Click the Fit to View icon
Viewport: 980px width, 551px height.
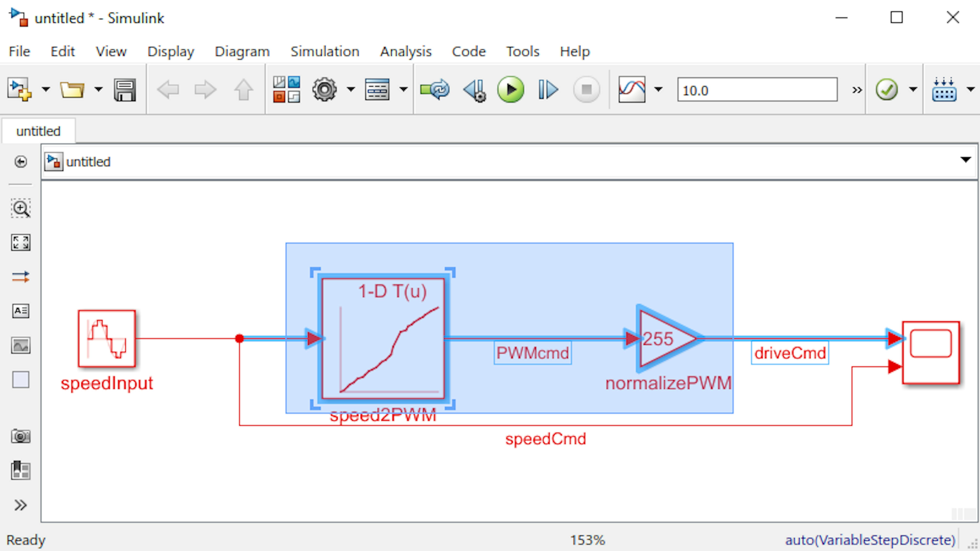pyautogui.click(x=21, y=242)
